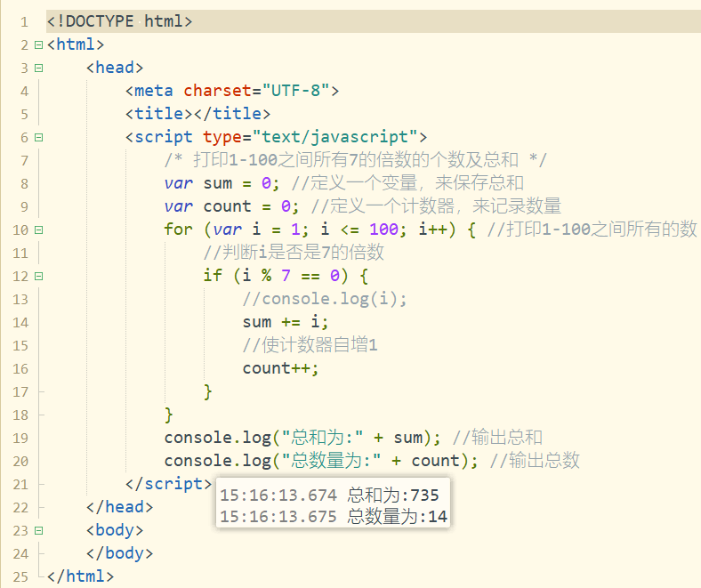
Task: Click the "text/javascript" type value
Action: pyautogui.click(x=334, y=137)
